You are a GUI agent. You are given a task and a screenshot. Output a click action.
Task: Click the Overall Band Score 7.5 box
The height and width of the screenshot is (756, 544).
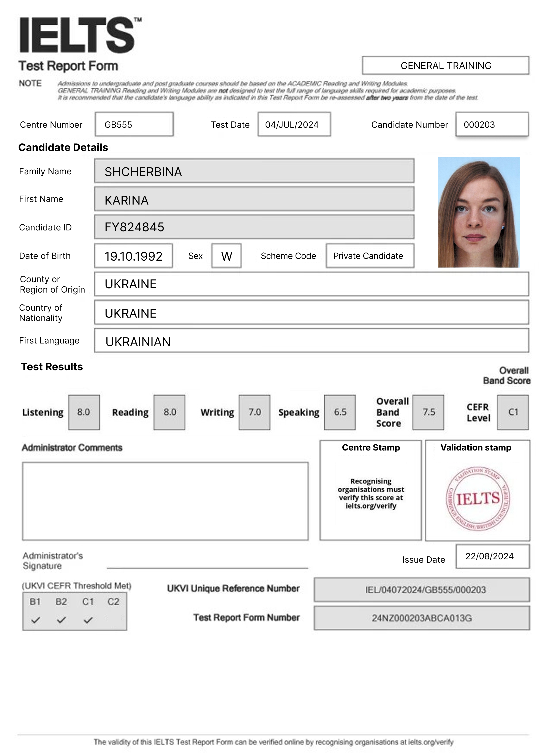[x=428, y=412]
